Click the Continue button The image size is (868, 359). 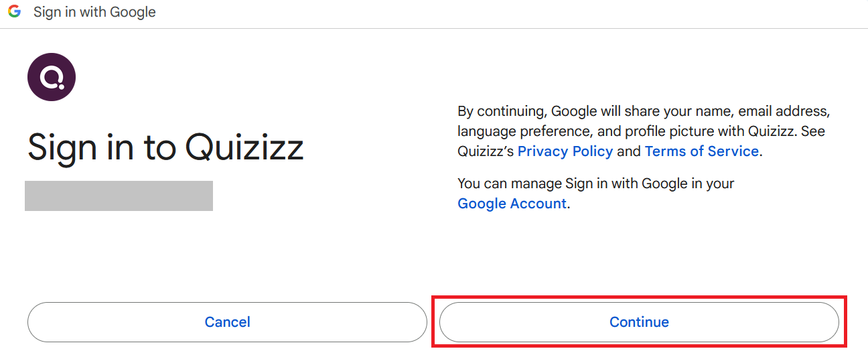pyautogui.click(x=639, y=322)
